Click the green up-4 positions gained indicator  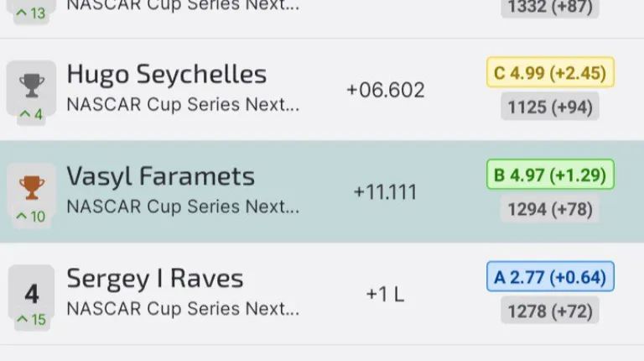(x=31, y=114)
